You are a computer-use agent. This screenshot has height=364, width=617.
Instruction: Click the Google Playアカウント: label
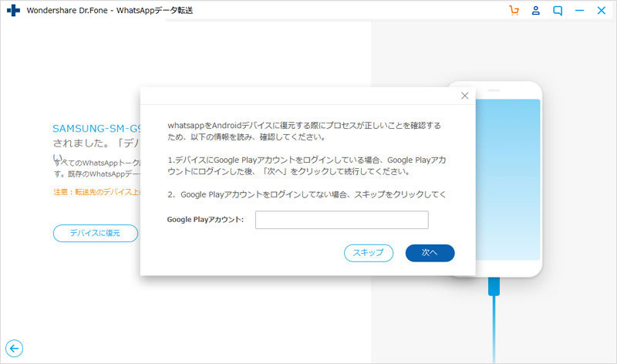205,220
